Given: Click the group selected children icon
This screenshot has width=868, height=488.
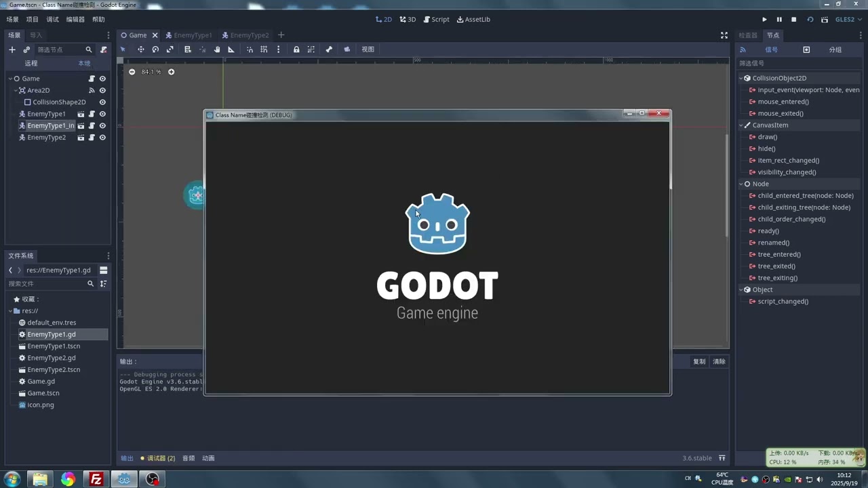Looking at the screenshot, I should (311, 49).
